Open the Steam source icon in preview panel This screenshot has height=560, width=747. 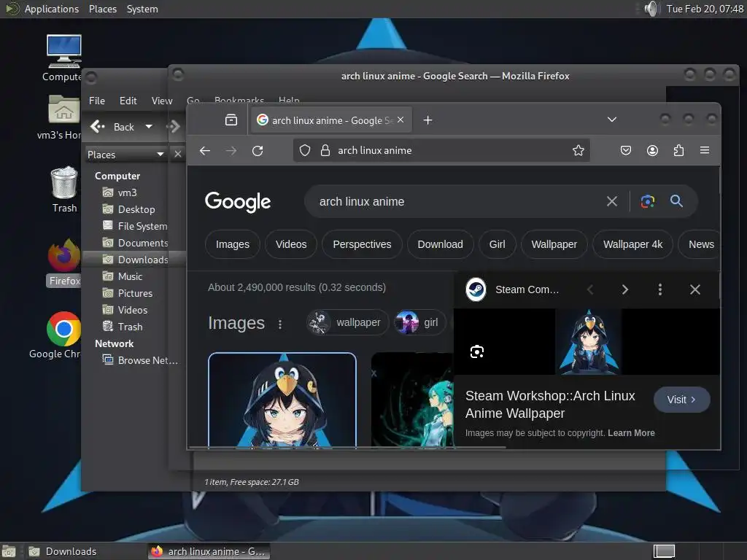[476, 289]
